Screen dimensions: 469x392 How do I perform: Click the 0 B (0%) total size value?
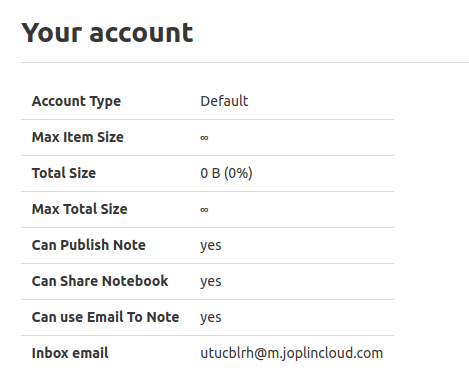[x=226, y=173]
